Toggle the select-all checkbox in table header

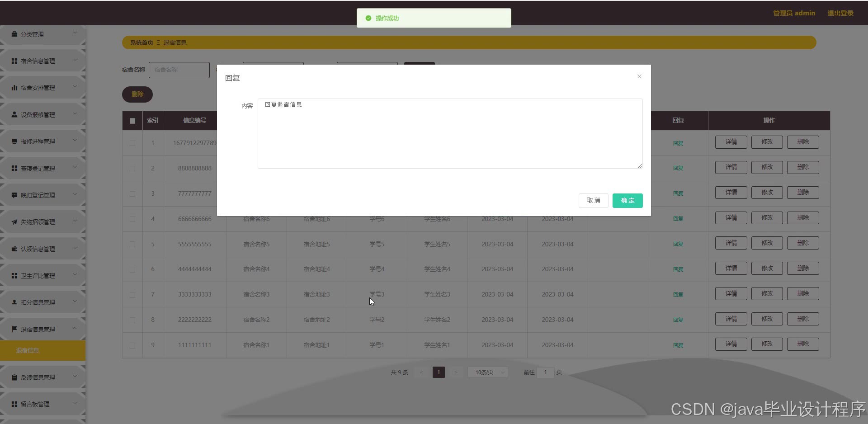[132, 121]
